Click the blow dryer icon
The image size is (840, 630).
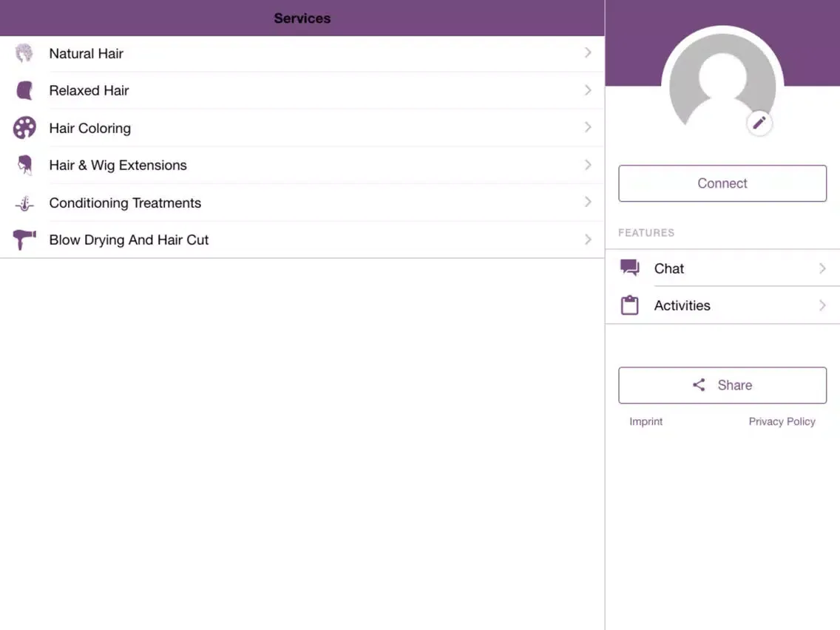(24, 240)
